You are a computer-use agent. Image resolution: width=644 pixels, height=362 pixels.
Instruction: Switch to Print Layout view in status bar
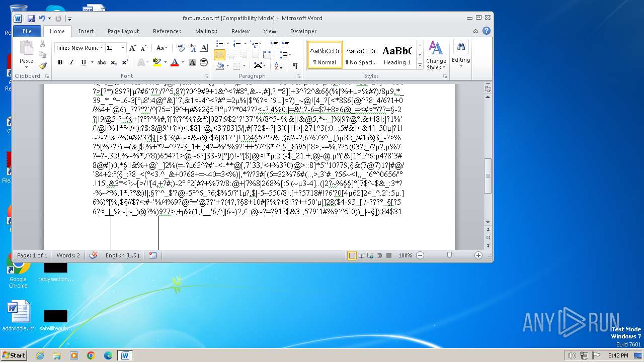click(352, 255)
